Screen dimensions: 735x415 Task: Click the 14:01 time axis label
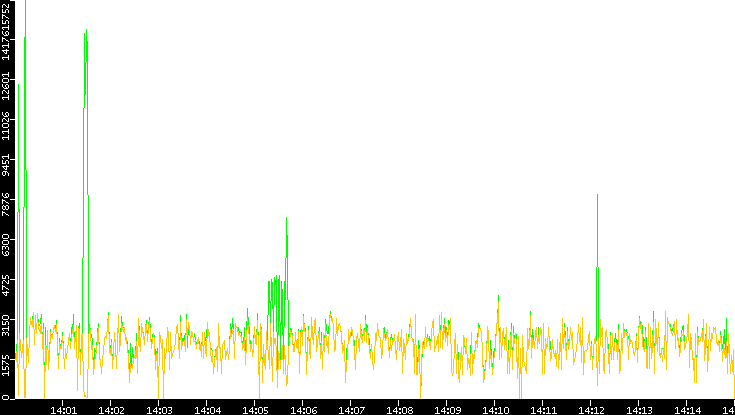(x=63, y=411)
